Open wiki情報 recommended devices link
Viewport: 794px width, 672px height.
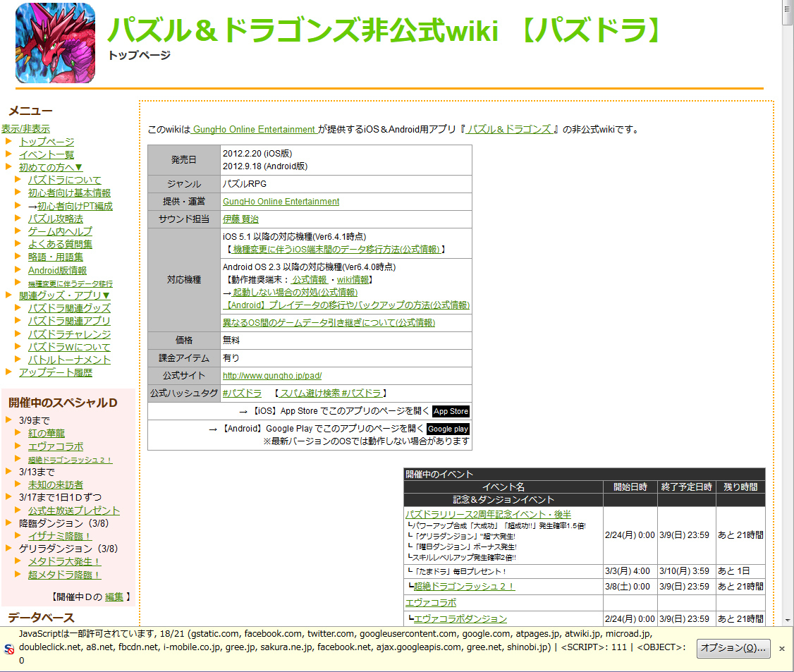coord(353,279)
